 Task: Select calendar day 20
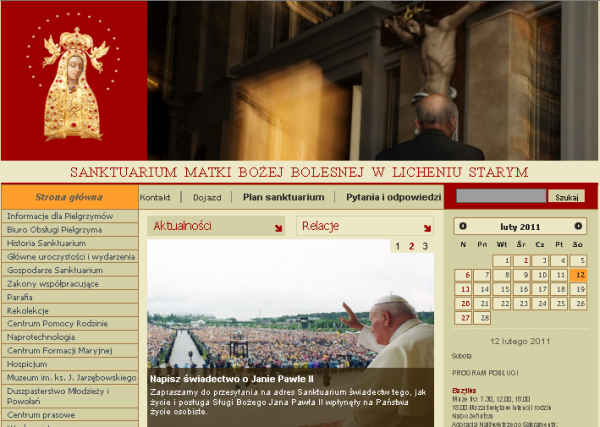463,303
